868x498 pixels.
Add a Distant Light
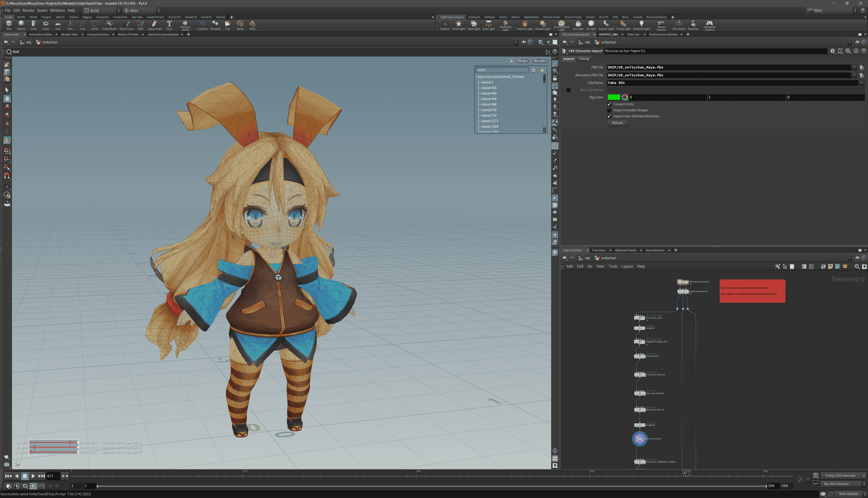click(x=543, y=25)
